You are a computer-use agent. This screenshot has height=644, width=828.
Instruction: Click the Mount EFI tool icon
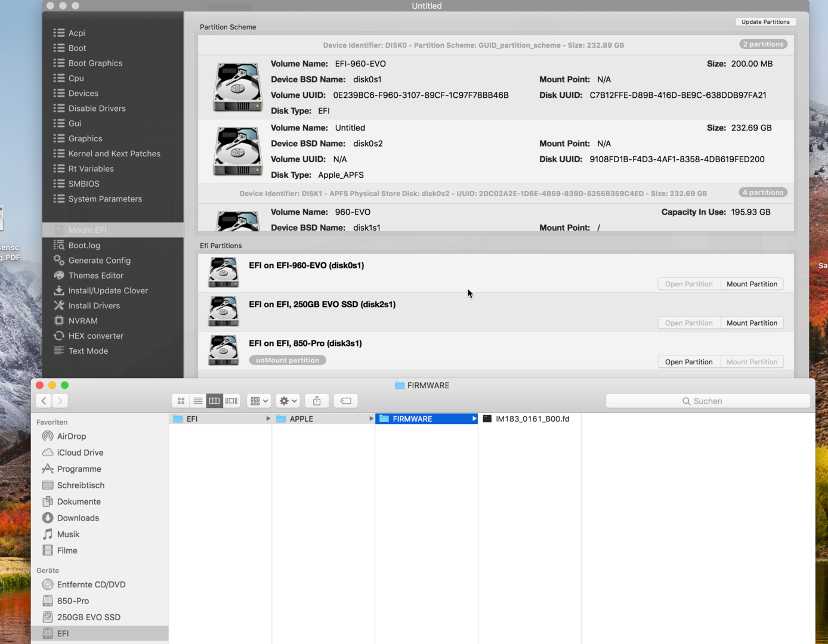coord(59,230)
